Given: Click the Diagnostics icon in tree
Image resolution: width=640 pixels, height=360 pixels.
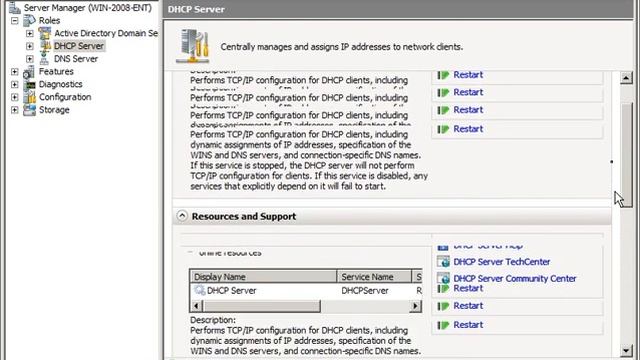Looking at the screenshot, I should (29, 84).
